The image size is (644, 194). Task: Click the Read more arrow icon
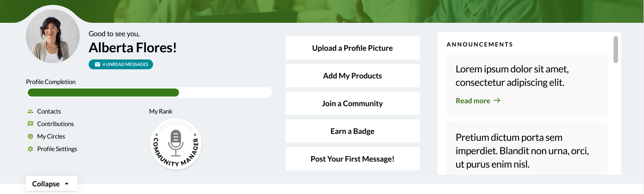[x=496, y=101]
